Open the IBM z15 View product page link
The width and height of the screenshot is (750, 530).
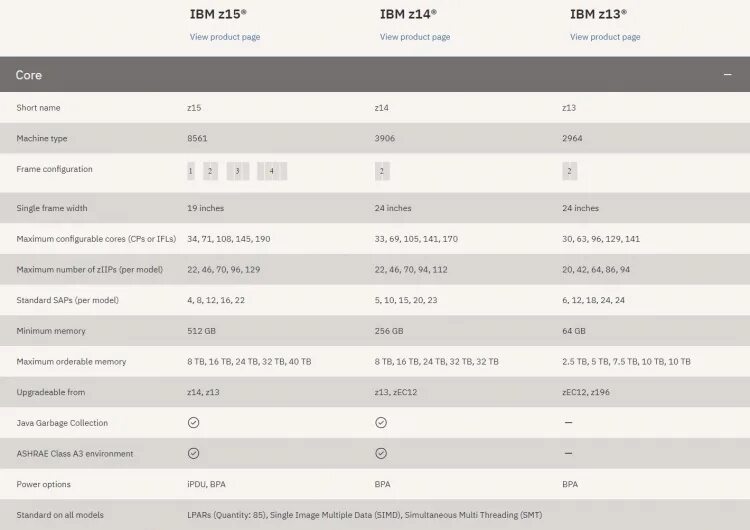click(225, 37)
